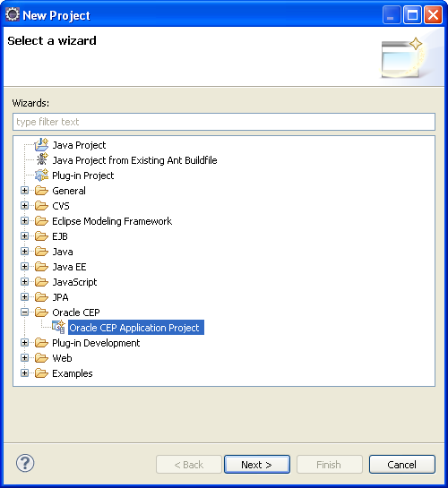Click the Examples folder icon
Screen dimensions: 448x488
pos(41,373)
